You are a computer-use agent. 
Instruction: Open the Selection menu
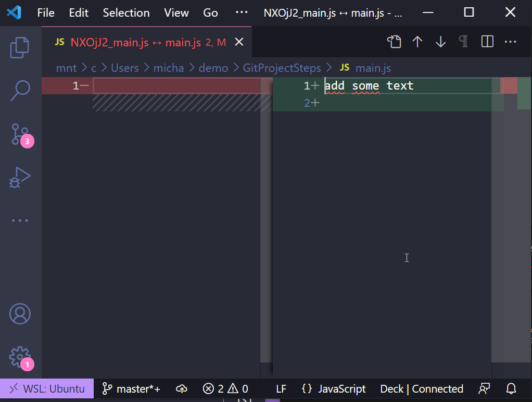coord(126,12)
